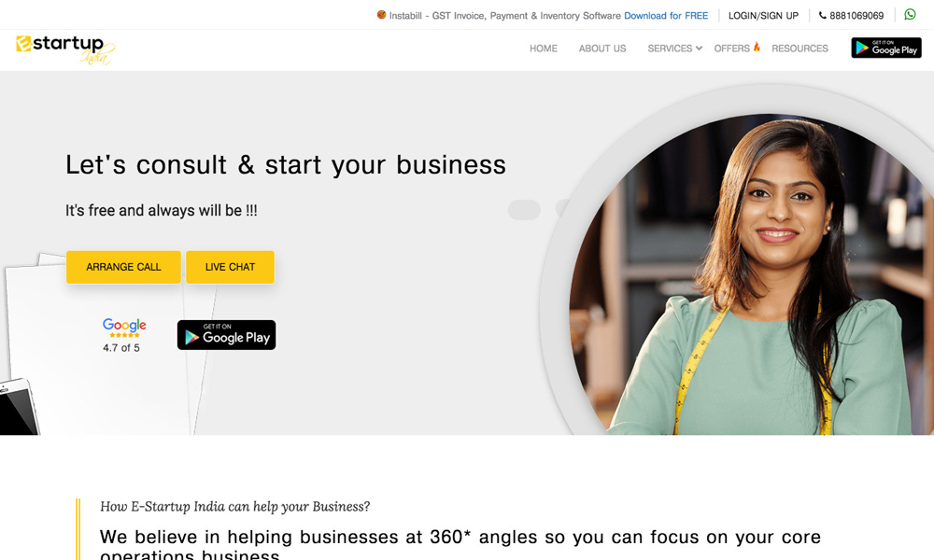
Task: Open WhatsApp chat icon in top bar
Action: (910, 14)
